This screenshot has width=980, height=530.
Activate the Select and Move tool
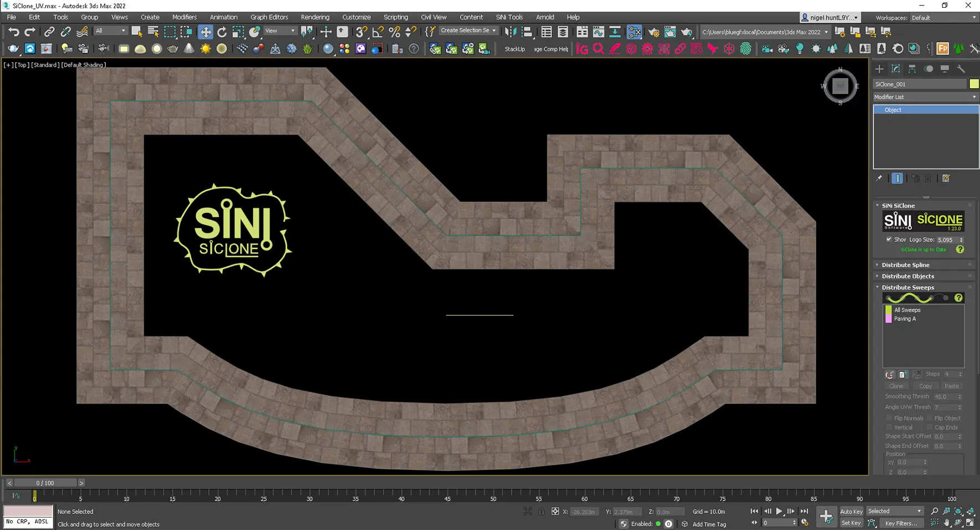[x=206, y=32]
